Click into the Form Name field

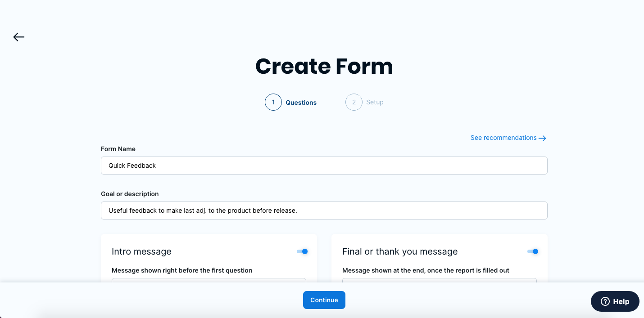coord(324,166)
